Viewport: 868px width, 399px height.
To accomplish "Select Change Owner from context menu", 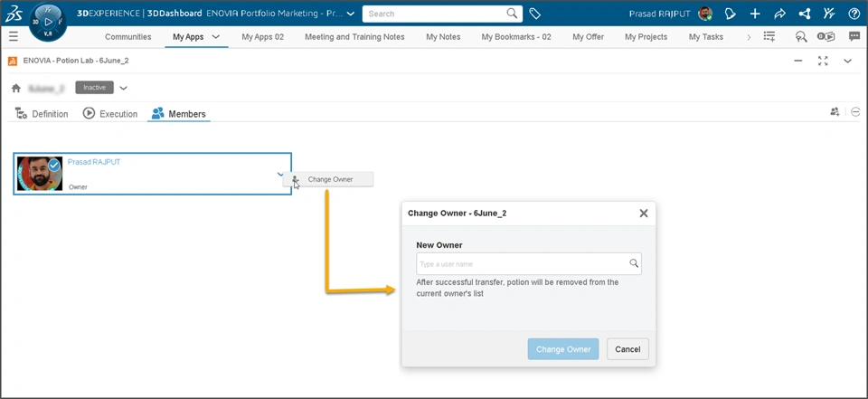I will pos(330,179).
